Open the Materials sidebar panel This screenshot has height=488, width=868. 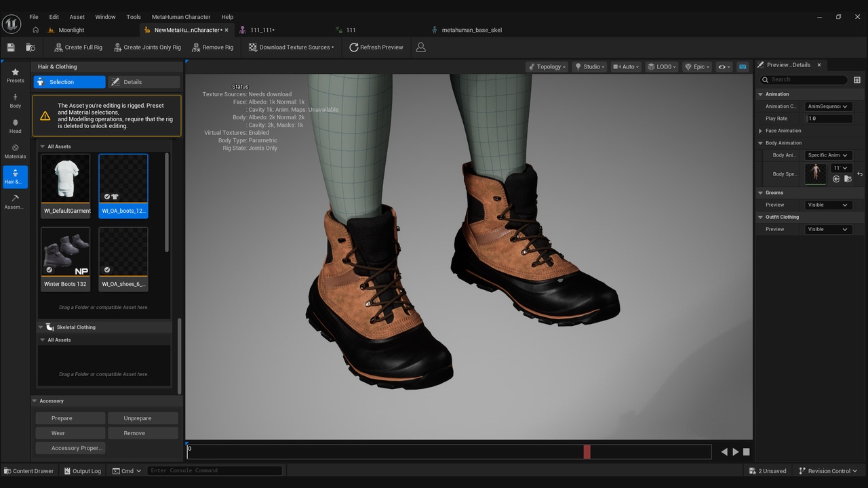(15, 151)
